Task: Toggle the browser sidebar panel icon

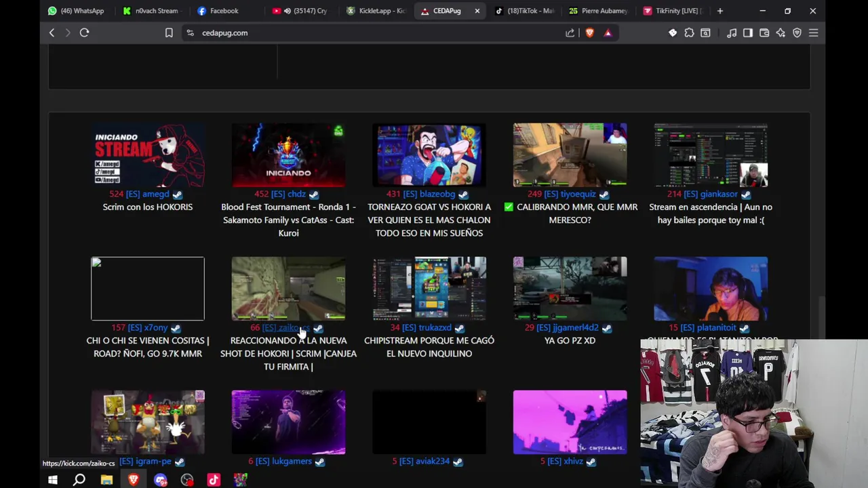Action: pyautogui.click(x=747, y=33)
